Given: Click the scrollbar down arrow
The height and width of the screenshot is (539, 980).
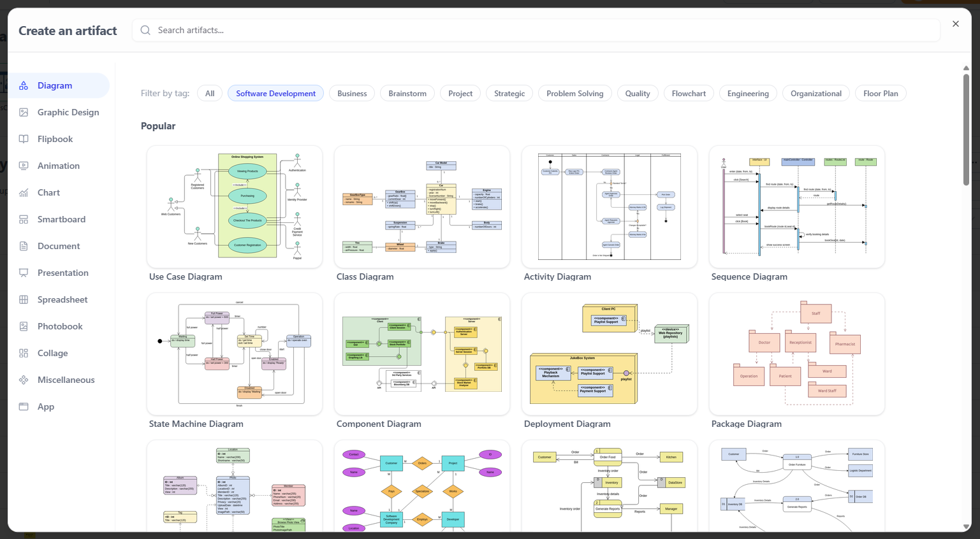Looking at the screenshot, I should pyautogui.click(x=966, y=527).
